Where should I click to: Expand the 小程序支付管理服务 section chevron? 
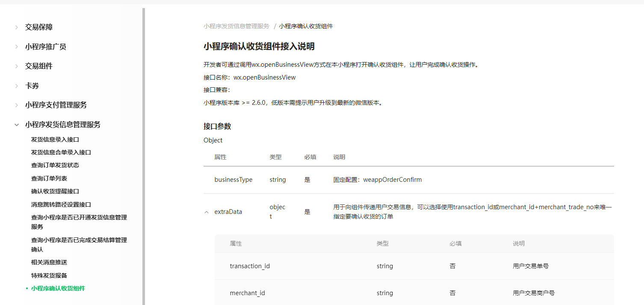tap(17, 105)
